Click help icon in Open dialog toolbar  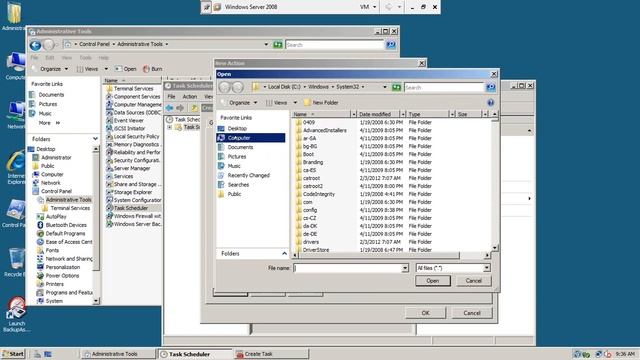pyautogui.click(x=491, y=102)
